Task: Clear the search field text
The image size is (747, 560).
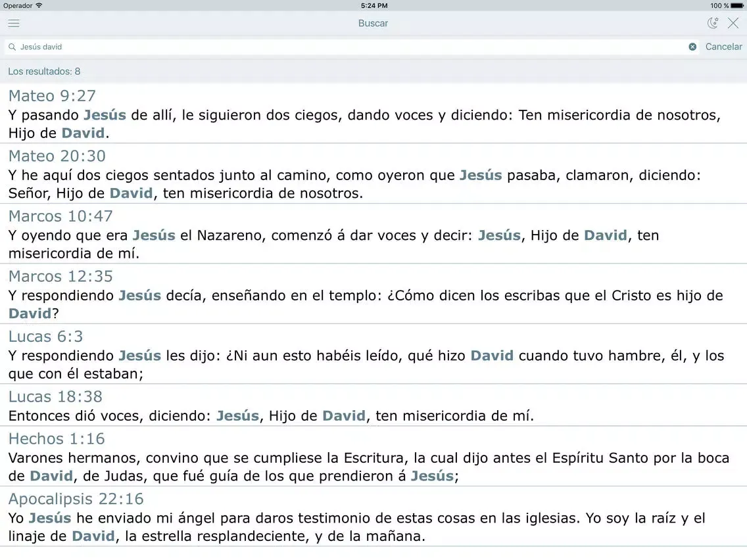Action: 692,47
